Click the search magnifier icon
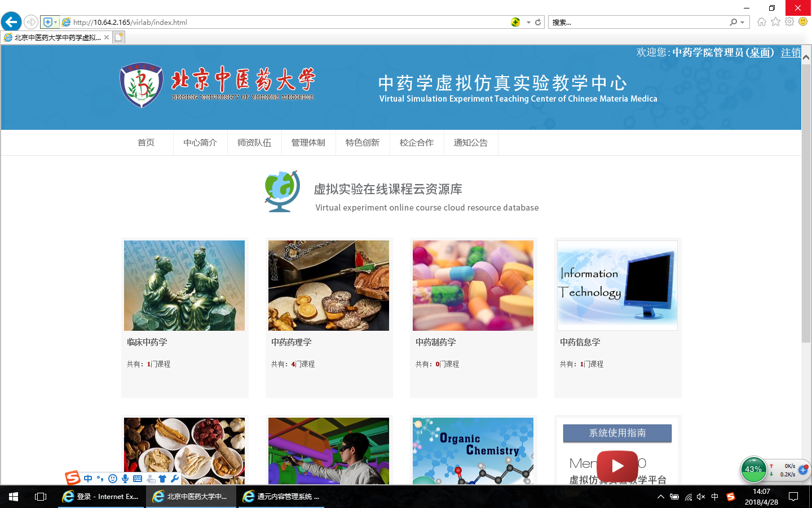812x508 pixels. pyautogui.click(x=733, y=22)
